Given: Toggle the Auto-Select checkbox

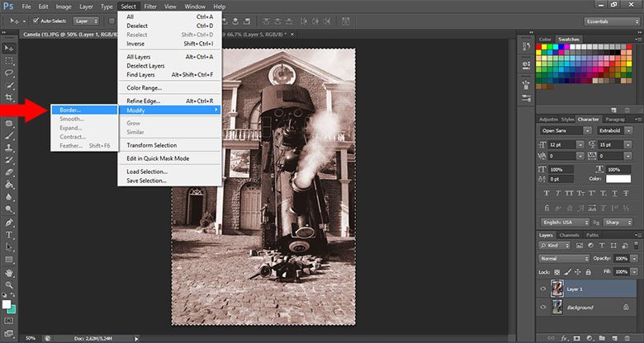Looking at the screenshot, I should pos(35,20).
